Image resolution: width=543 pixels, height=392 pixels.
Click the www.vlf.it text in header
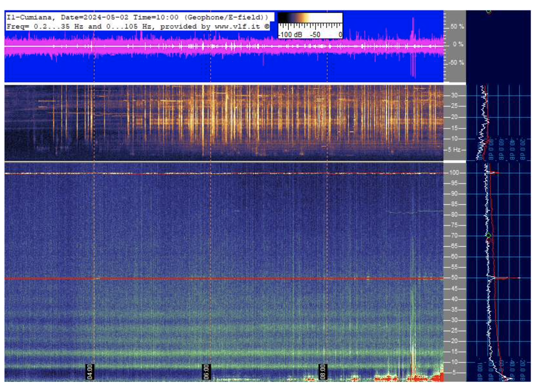point(237,27)
